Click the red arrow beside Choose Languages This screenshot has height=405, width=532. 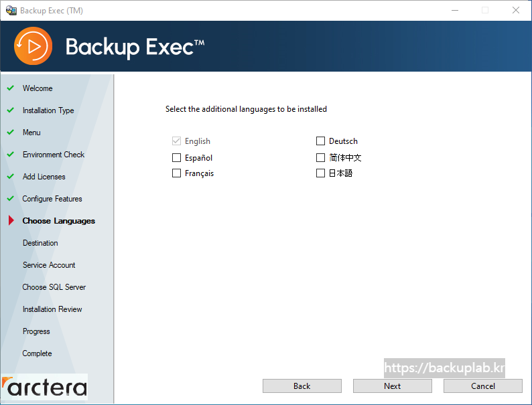pos(11,220)
